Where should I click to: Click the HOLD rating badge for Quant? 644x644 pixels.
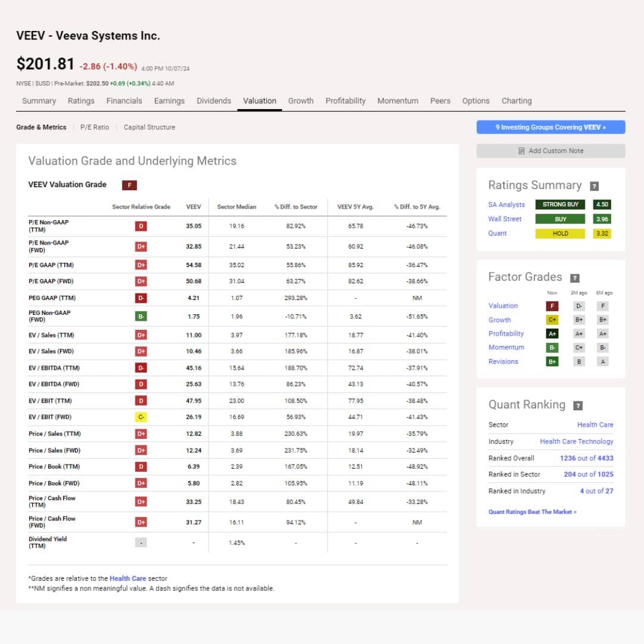560,233
